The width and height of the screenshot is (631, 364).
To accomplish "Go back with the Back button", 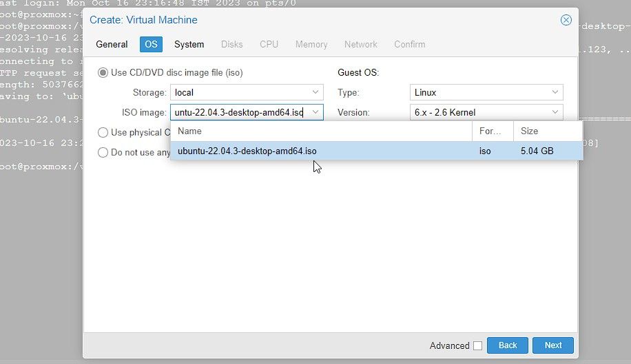I will (x=508, y=345).
